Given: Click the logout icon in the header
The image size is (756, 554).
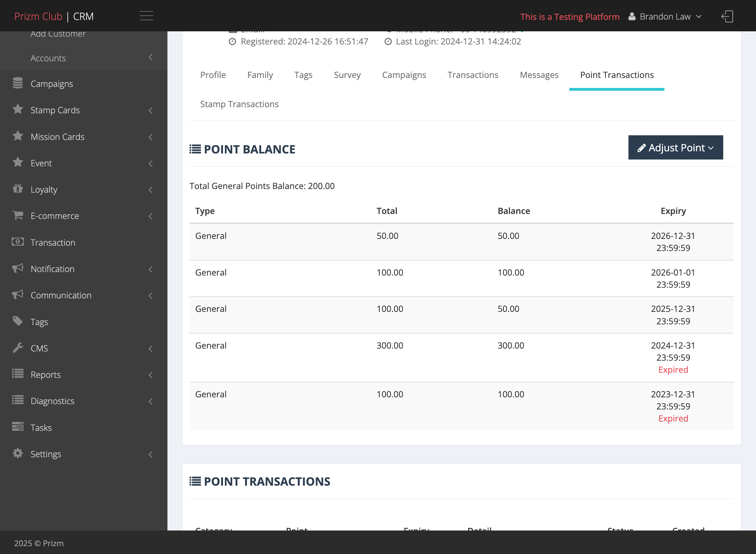Looking at the screenshot, I should coord(727,16).
